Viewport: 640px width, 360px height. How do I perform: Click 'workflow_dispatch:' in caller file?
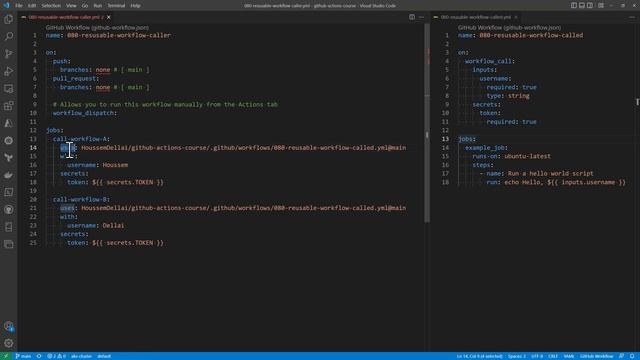[85, 113]
